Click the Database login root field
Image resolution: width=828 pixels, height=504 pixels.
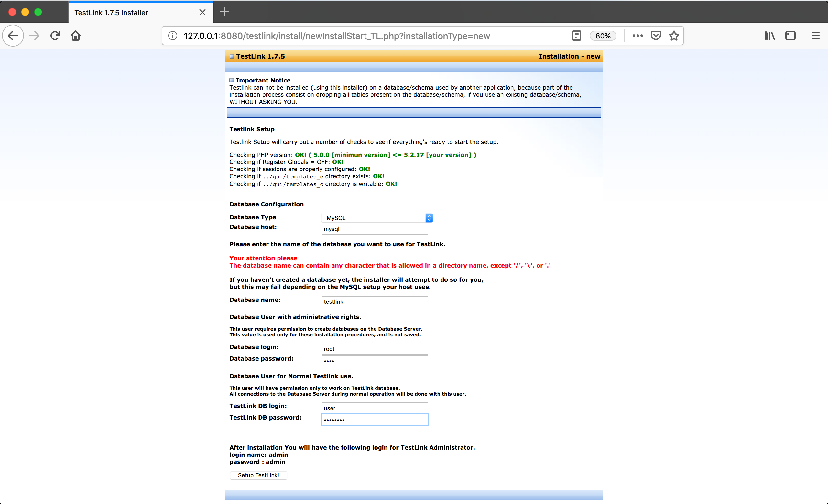pos(374,349)
